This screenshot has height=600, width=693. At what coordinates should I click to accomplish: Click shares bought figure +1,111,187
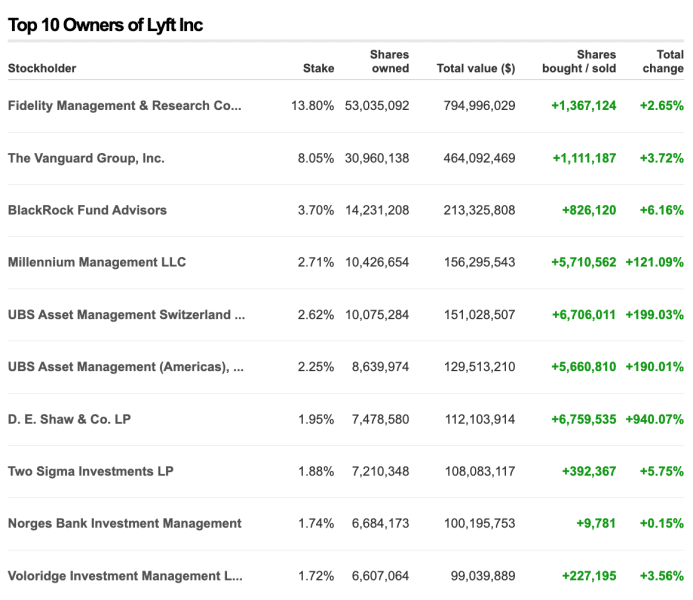coord(584,158)
